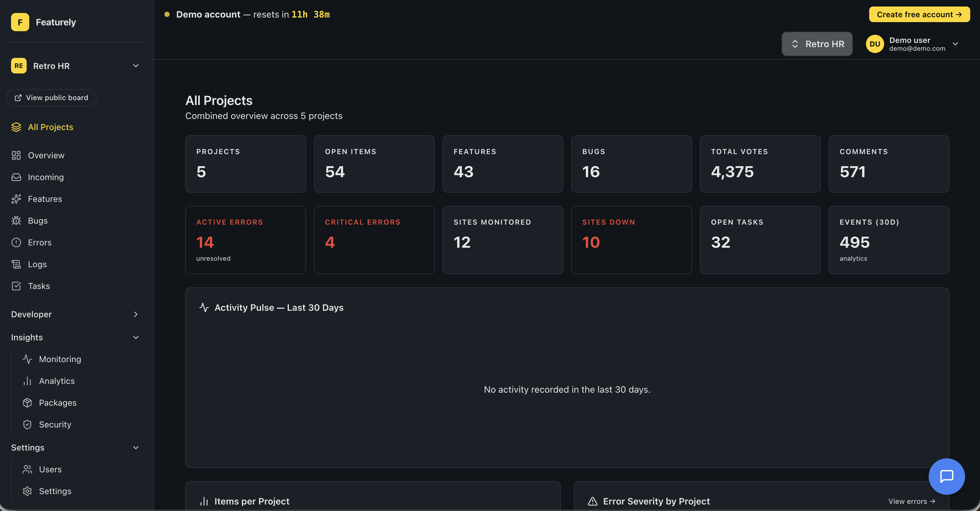Go to Overview in sidebar
Viewport: 980px width, 511px height.
click(45, 155)
